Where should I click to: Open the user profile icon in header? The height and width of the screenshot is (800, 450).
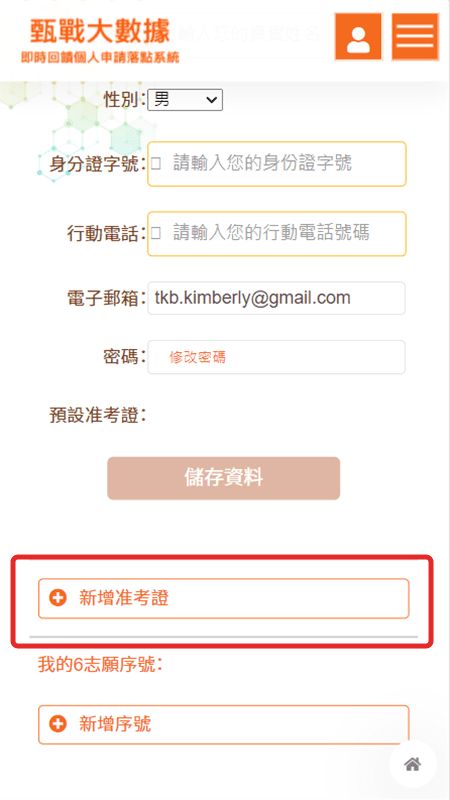click(358, 37)
